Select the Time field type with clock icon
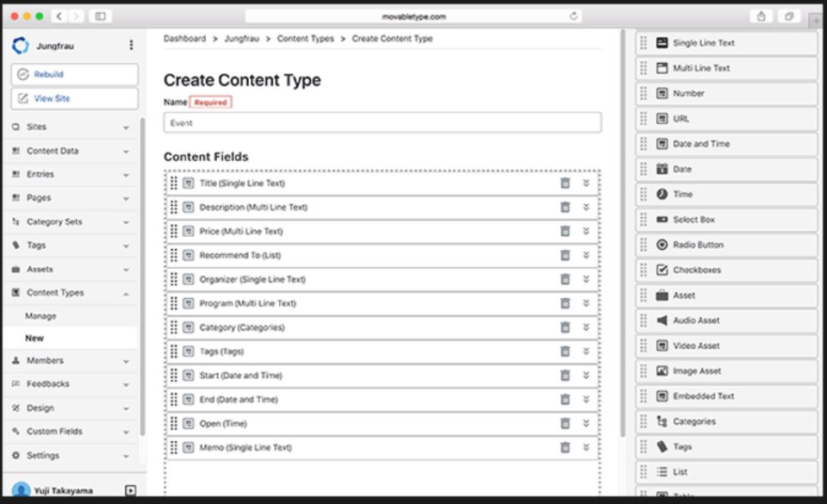Screen dimensions: 827x504 click(728, 194)
